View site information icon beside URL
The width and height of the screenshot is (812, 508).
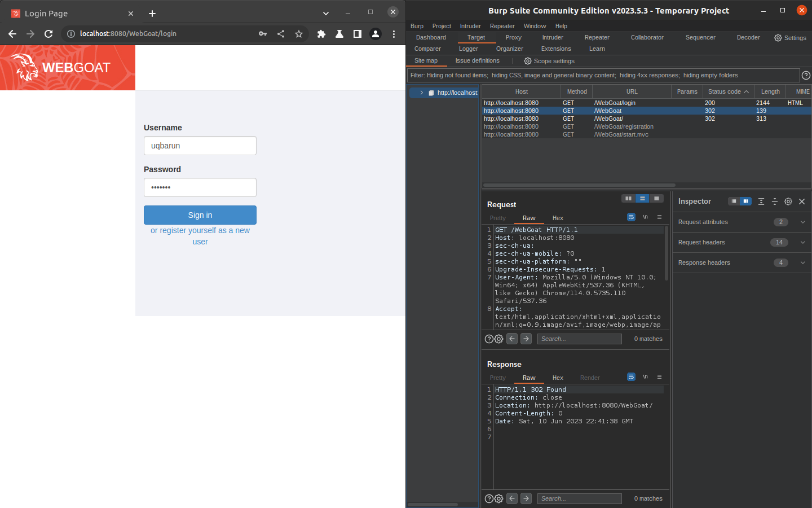[71, 34]
